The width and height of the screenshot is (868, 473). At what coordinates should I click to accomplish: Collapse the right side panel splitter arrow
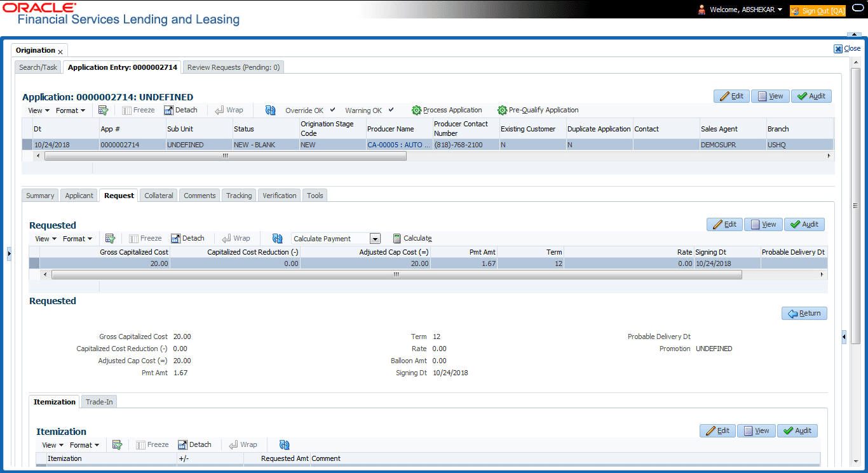844,337
